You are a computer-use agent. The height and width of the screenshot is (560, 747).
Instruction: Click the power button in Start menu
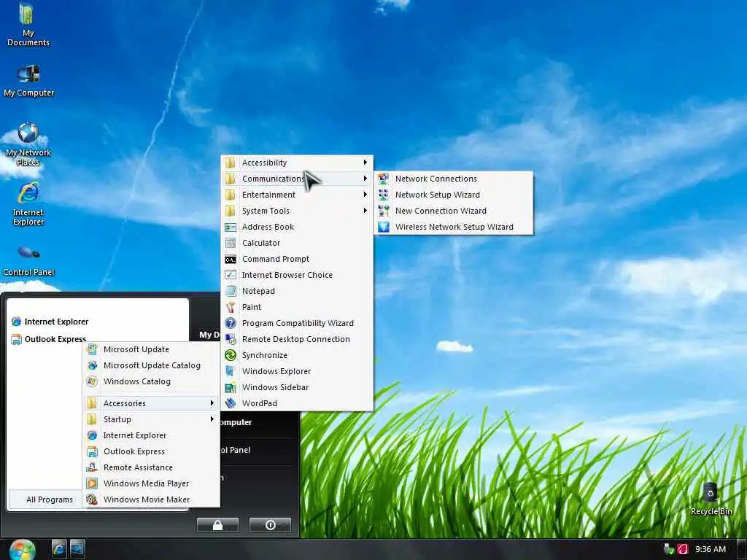[270, 525]
